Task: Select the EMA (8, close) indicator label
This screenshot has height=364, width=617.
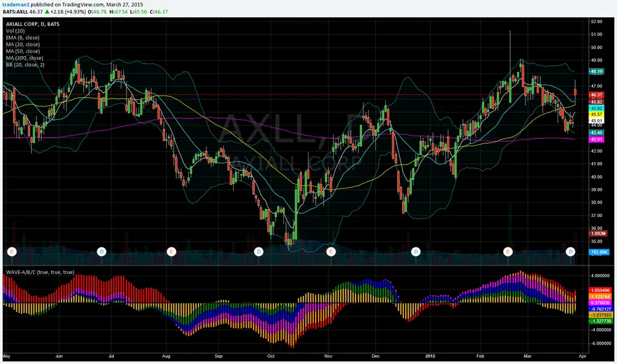Action: point(23,38)
